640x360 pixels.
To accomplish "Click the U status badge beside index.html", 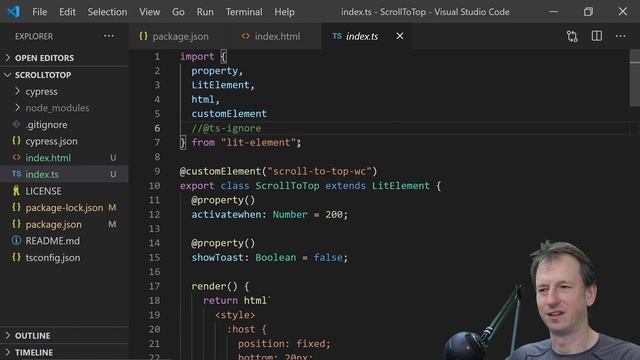I will [113, 158].
